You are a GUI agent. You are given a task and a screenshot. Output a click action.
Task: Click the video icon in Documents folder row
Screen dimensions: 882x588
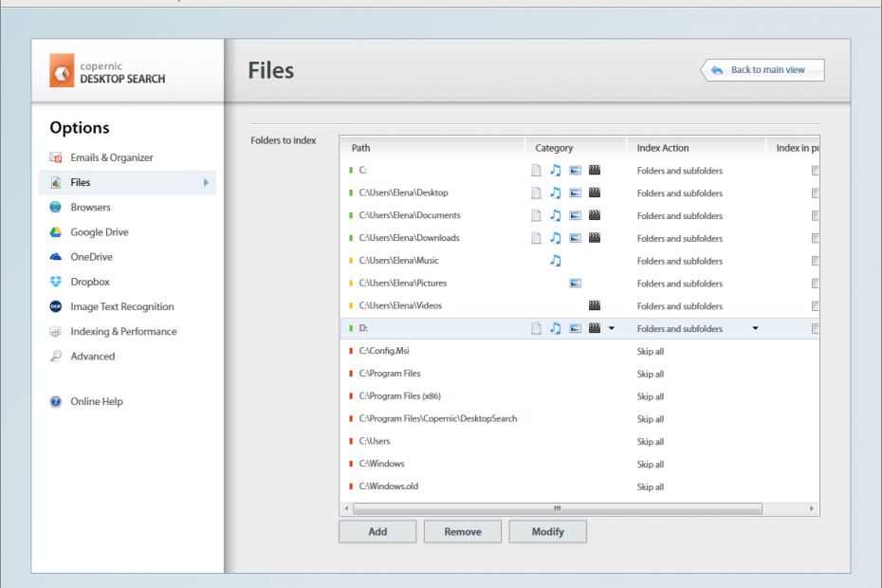pos(595,215)
